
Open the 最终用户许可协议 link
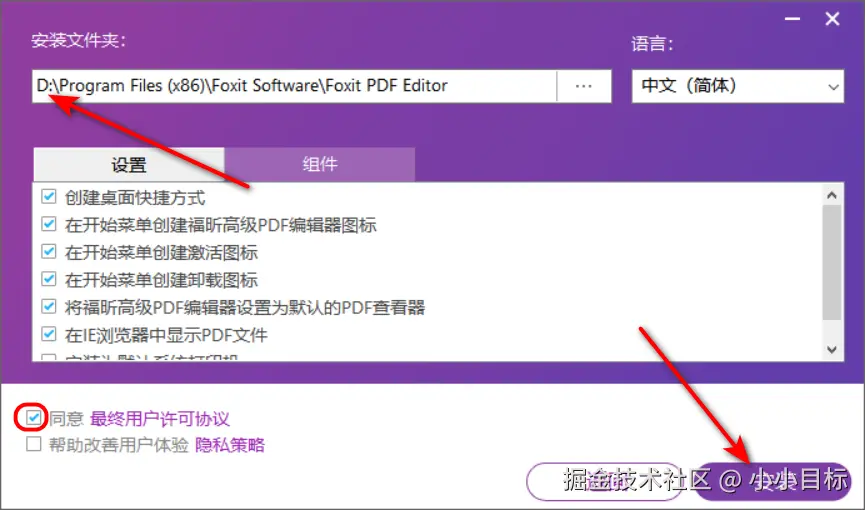pyautogui.click(x=159, y=419)
